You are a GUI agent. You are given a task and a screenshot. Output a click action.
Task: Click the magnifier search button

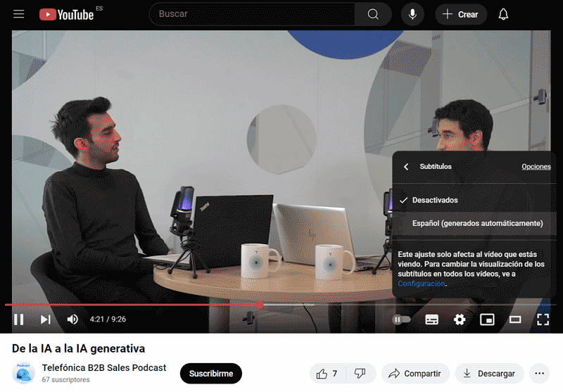click(373, 14)
